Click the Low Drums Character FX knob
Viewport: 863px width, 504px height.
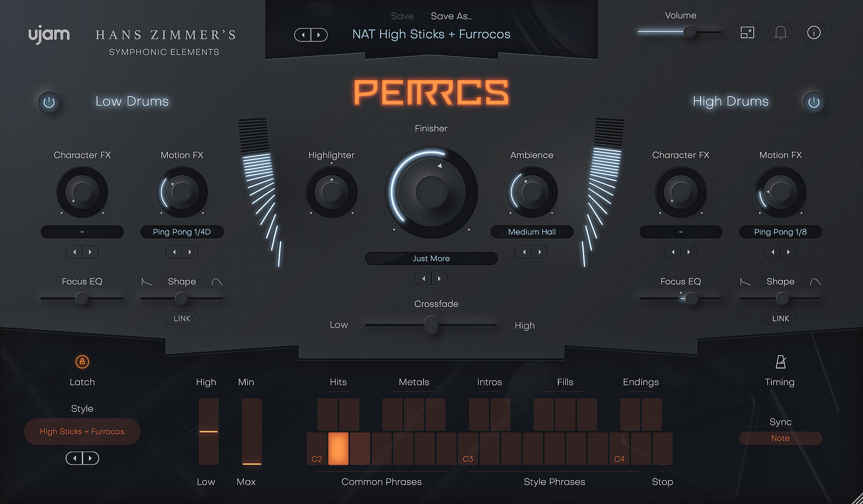pos(82,191)
